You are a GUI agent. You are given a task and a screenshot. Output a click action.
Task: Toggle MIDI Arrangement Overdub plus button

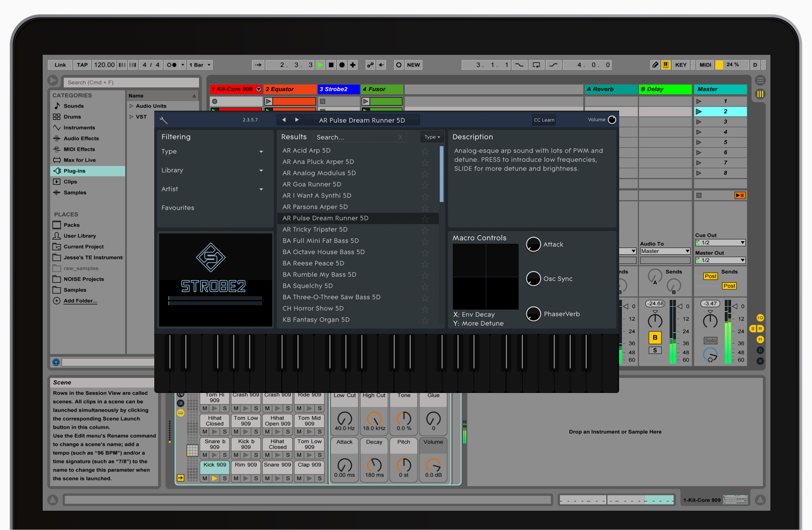pyautogui.click(x=353, y=65)
